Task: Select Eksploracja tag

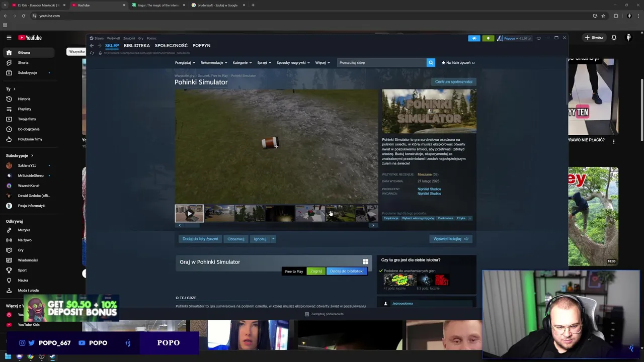Action: [x=391, y=218]
